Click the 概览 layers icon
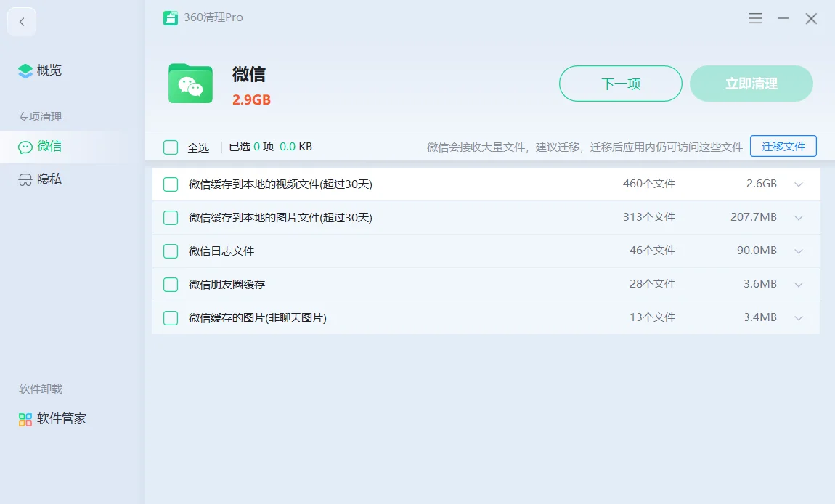This screenshot has width=835, height=504. pos(25,71)
